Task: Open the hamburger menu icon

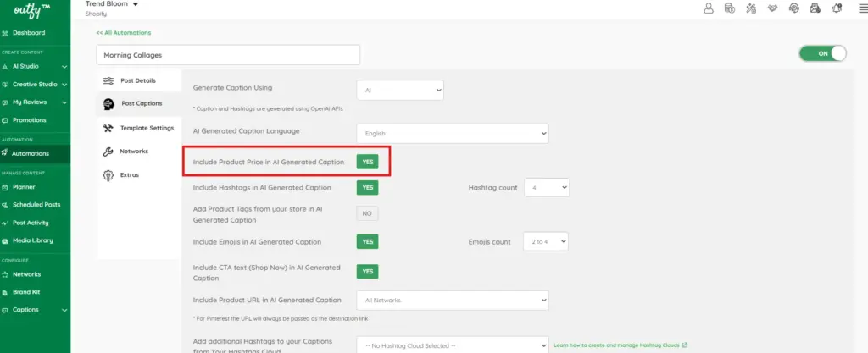Action: click(x=862, y=8)
